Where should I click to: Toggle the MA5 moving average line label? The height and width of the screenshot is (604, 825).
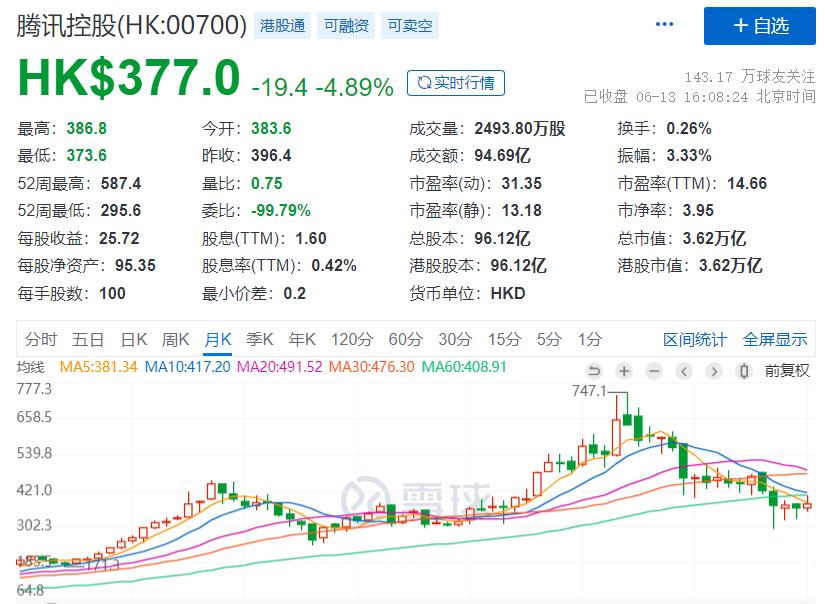(99, 367)
